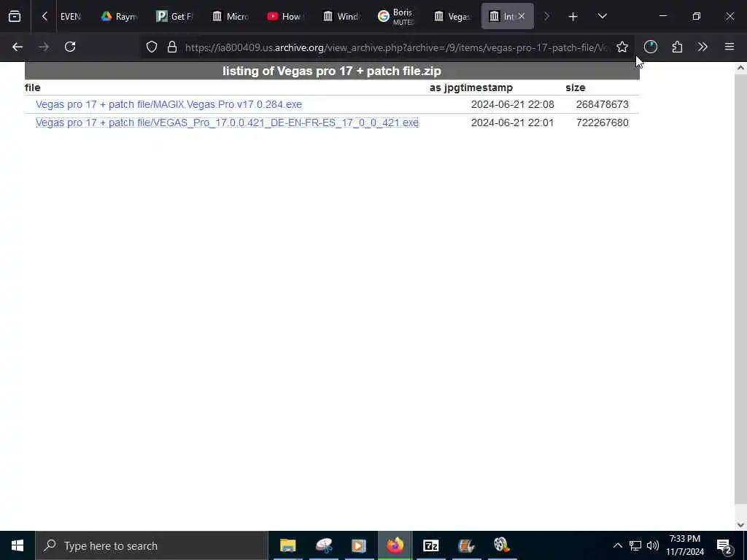The image size is (747, 560).
Task: Open the media player taskbar icon
Action: [x=359, y=545]
